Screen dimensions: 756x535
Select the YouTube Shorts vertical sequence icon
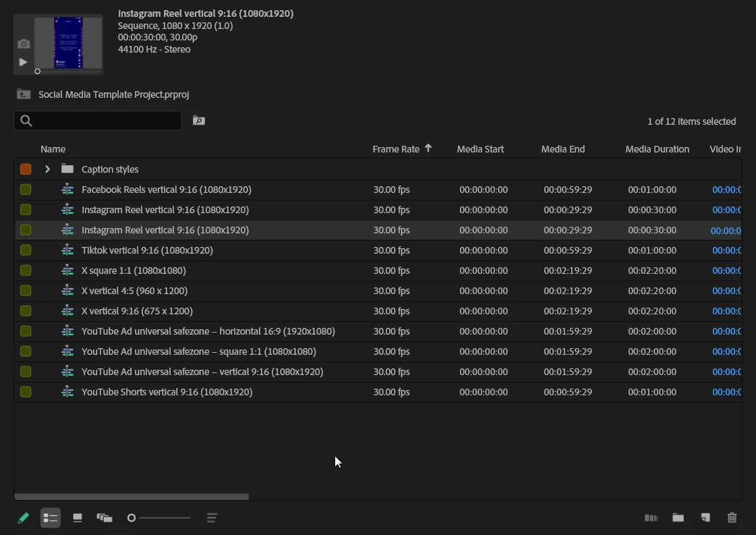(67, 392)
